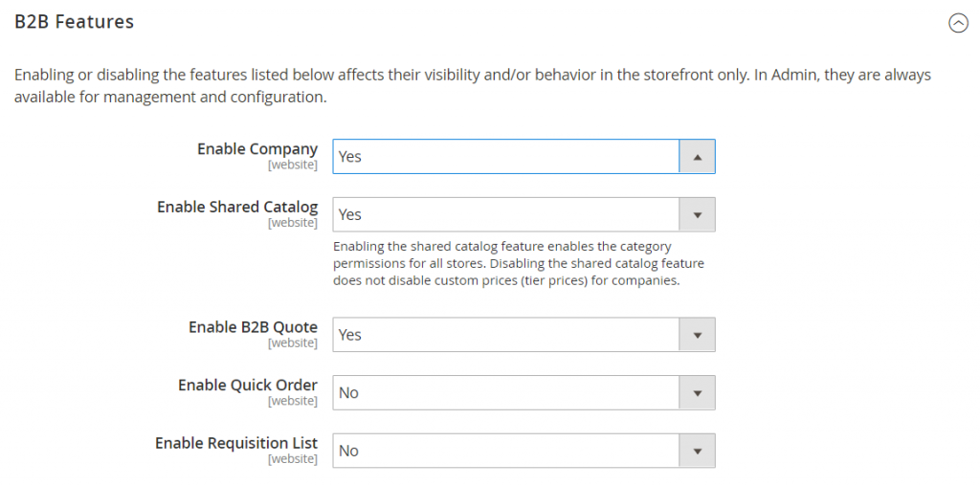
Task: Click the down-arrow on Enable B2B Quote
Action: [697, 335]
